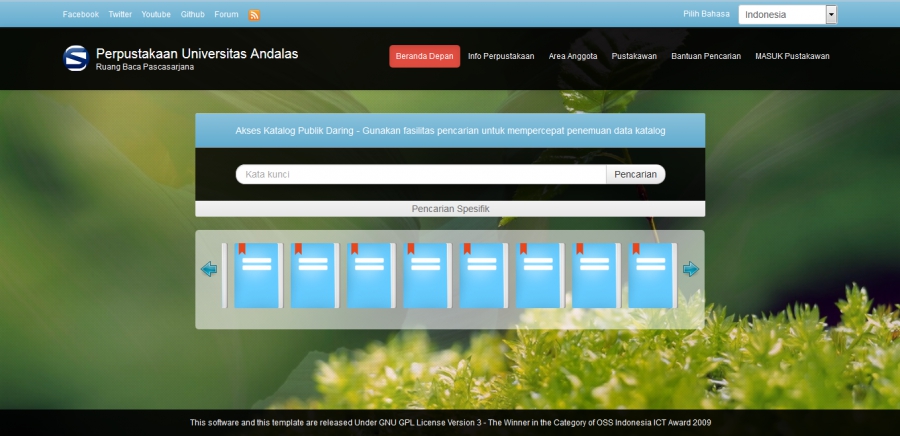This screenshot has width=900, height=436.
Task: Open the seventh book cover in carousel
Action: click(595, 275)
